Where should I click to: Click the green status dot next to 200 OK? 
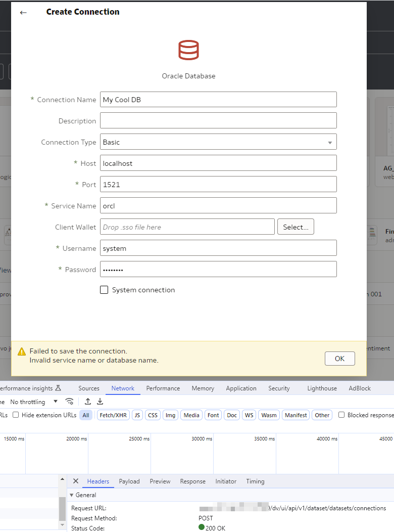coord(202,527)
